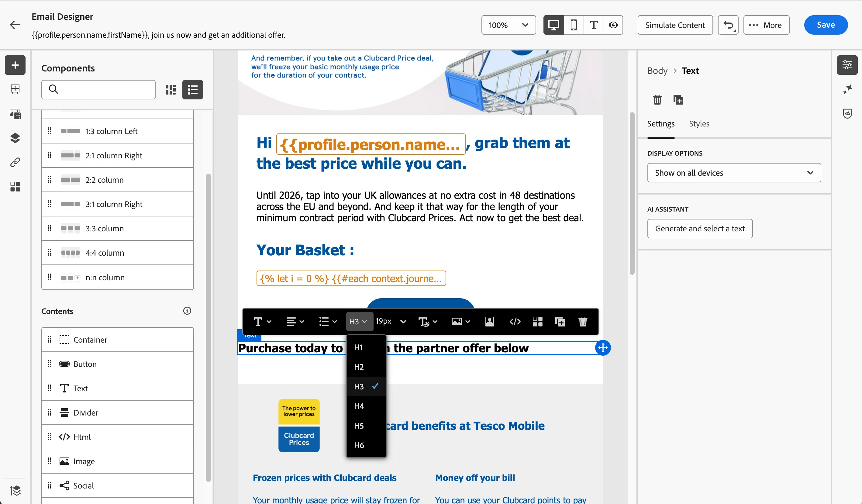Switch to mobile preview mode
The image size is (862, 504).
tap(574, 25)
